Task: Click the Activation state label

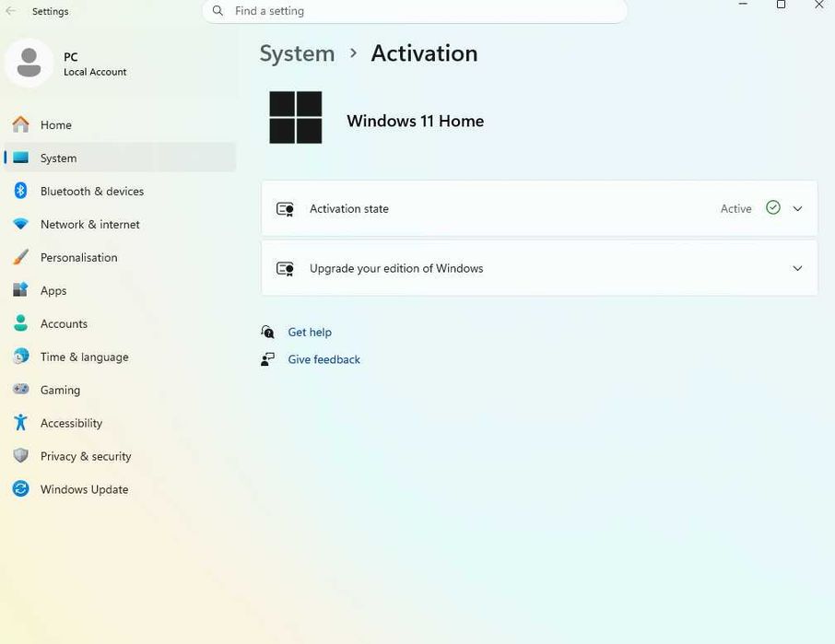Action: click(x=348, y=208)
